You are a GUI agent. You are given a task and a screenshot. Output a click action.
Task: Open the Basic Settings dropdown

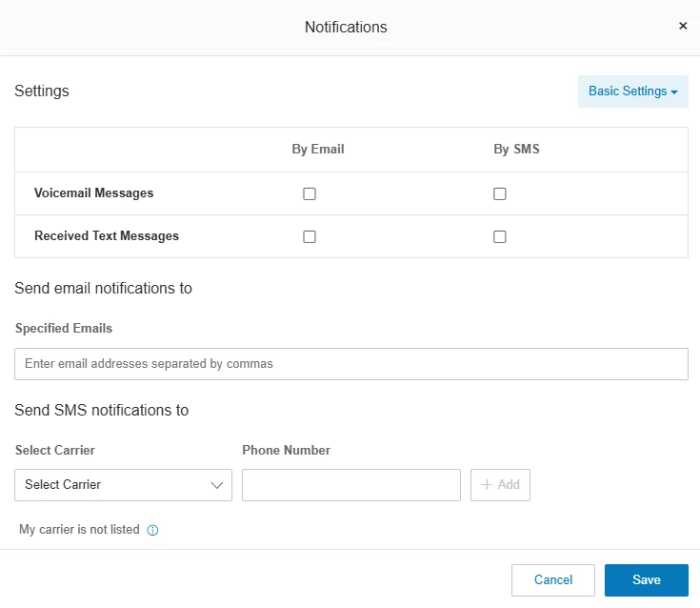pyautogui.click(x=632, y=91)
